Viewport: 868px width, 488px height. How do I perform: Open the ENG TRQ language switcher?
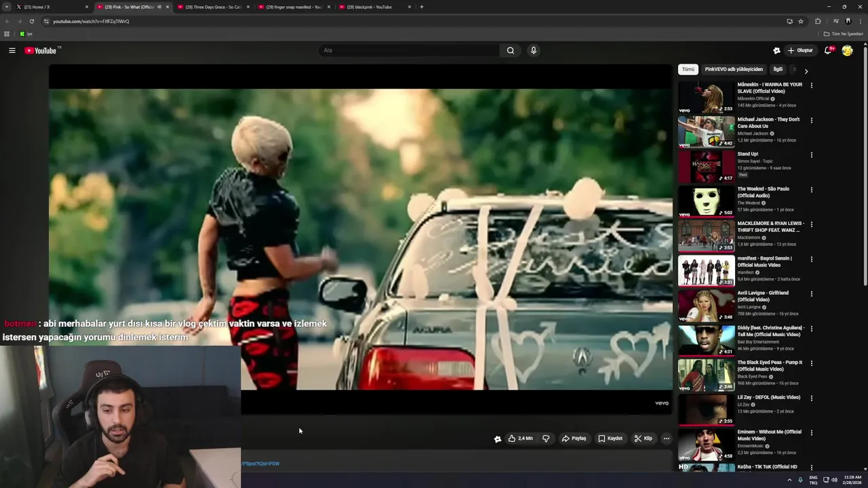coord(813,480)
